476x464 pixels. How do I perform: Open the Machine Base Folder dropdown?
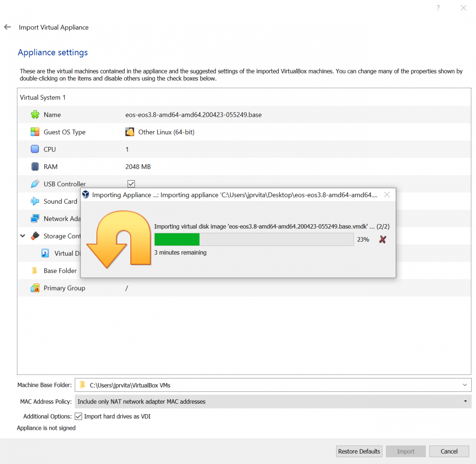coord(464,385)
